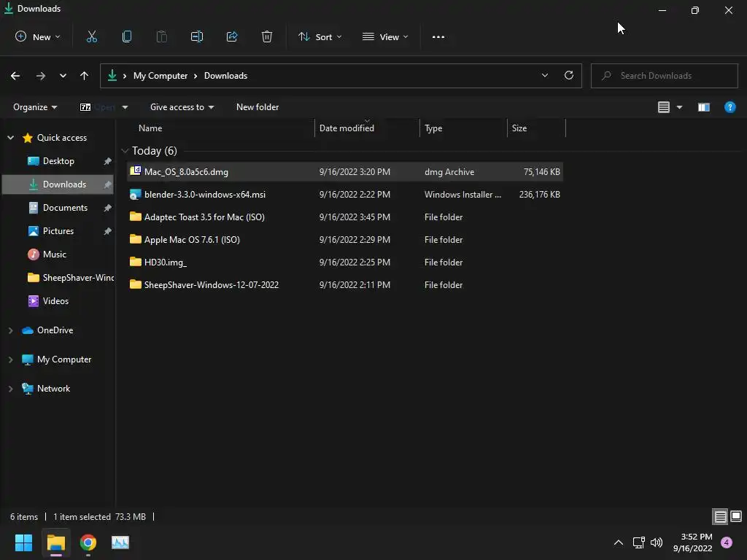The height and width of the screenshot is (560, 747).
Task: Click the Share icon in toolbar
Action: click(232, 36)
